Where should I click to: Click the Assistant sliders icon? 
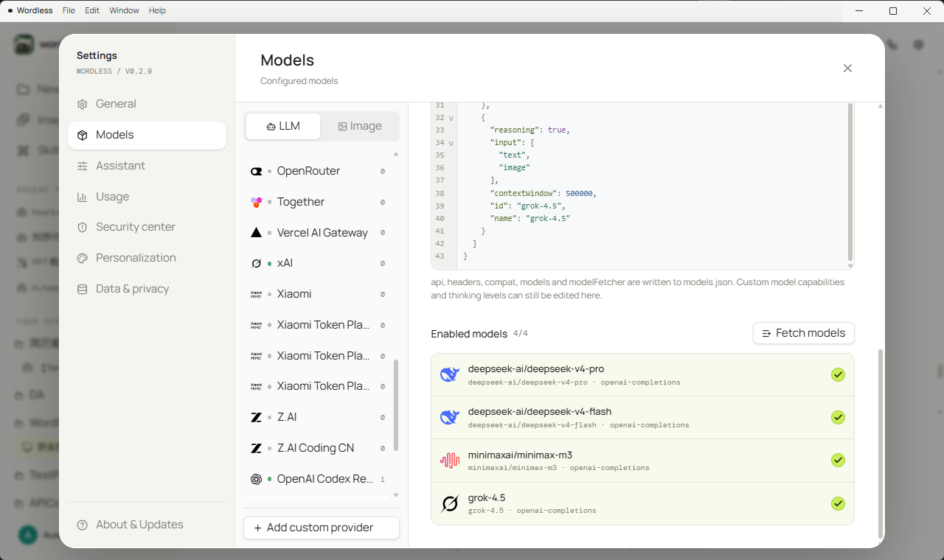83,167
